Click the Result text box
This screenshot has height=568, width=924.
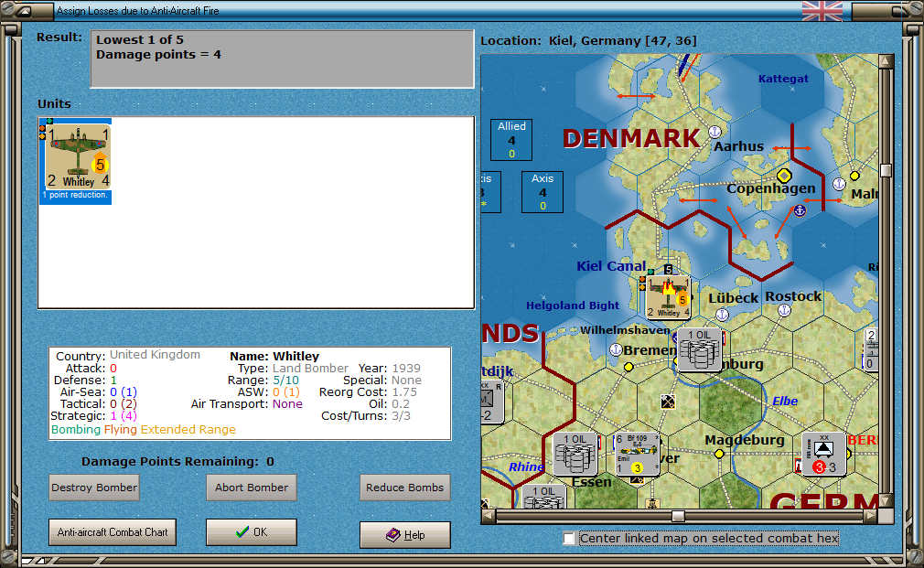tap(283, 59)
